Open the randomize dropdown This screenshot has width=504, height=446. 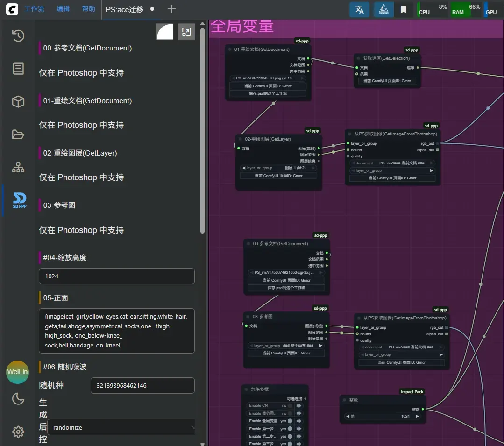[121, 427]
